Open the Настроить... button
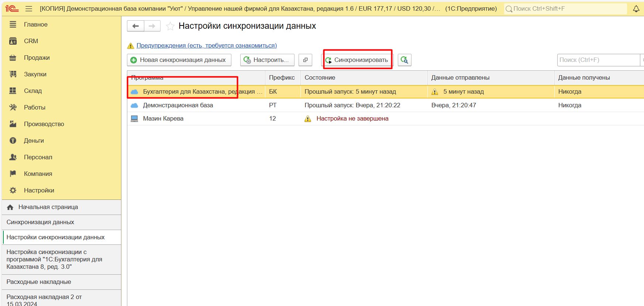Screen dimensions: 644x306 [x=267, y=60]
